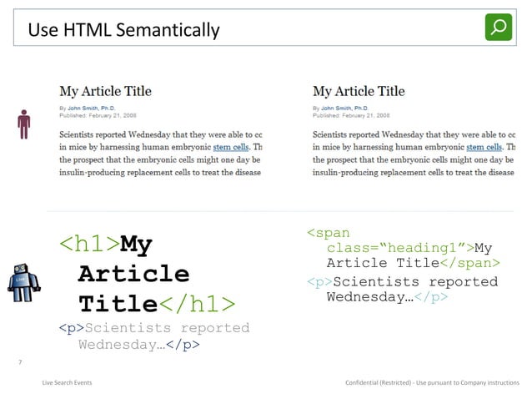Click John Smith author name in right article
Screen dimensions: 532x399
[349, 108]
